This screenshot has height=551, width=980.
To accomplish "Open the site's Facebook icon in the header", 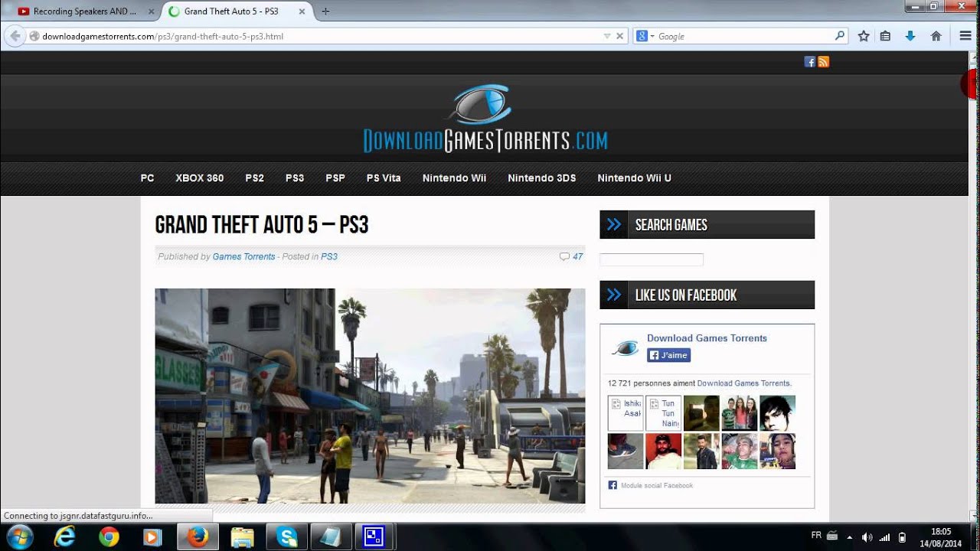I will click(809, 62).
